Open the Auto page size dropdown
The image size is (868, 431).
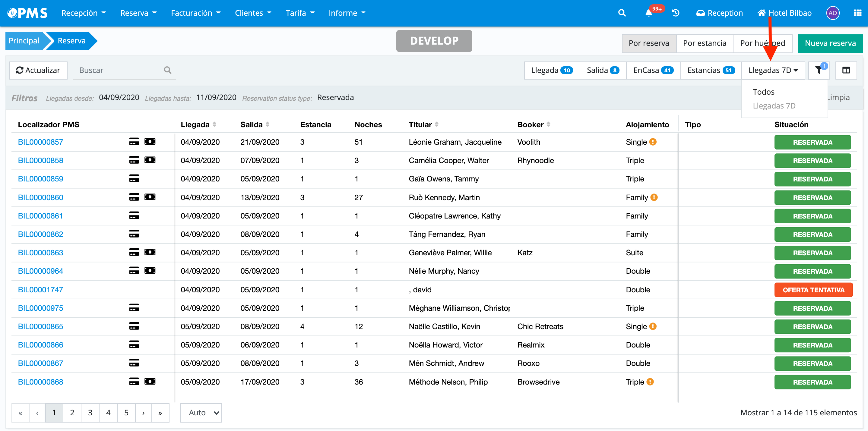pos(201,413)
